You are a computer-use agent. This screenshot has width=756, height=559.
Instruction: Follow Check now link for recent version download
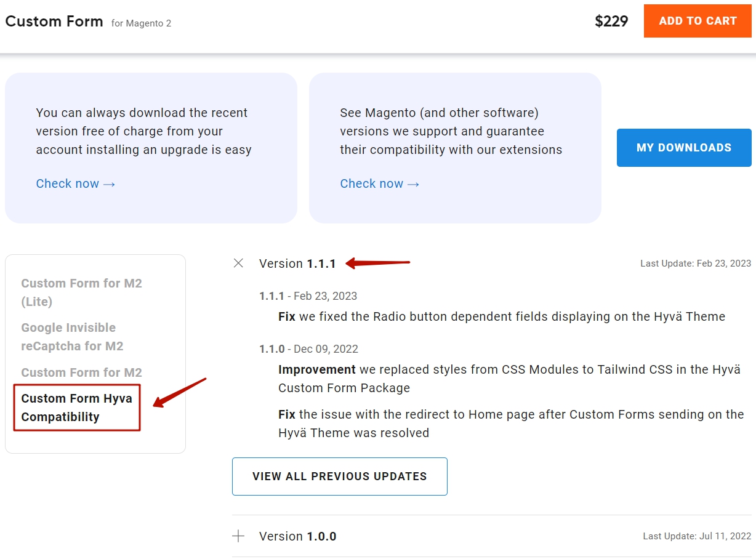[76, 183]
